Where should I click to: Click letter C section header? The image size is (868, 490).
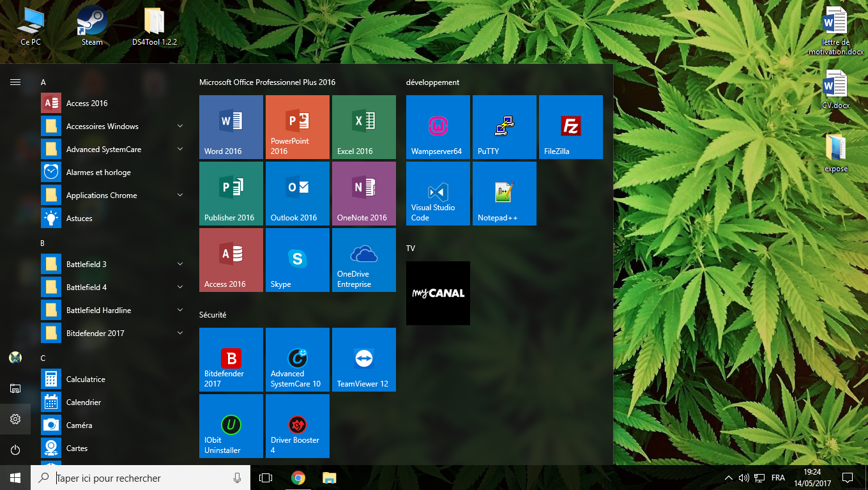coord(43,358)
